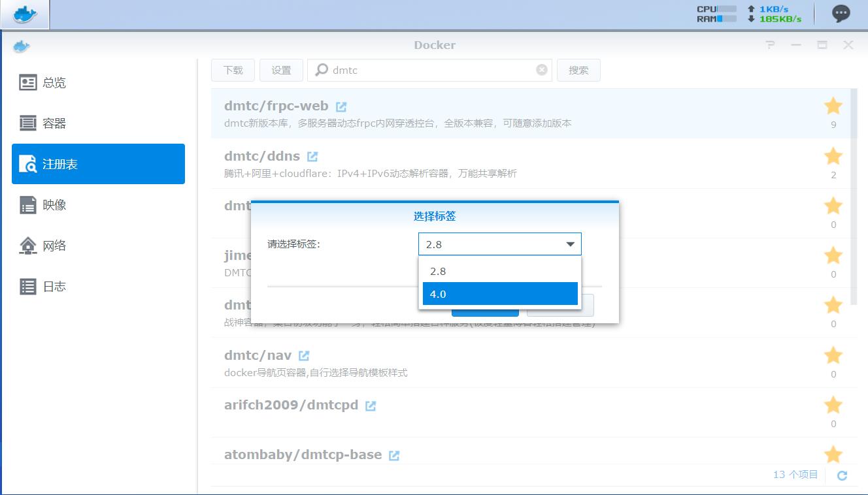868x495 pixels.
Task: Click the star icon for arifch2009/dmtcpd
Action: [833, 405]
